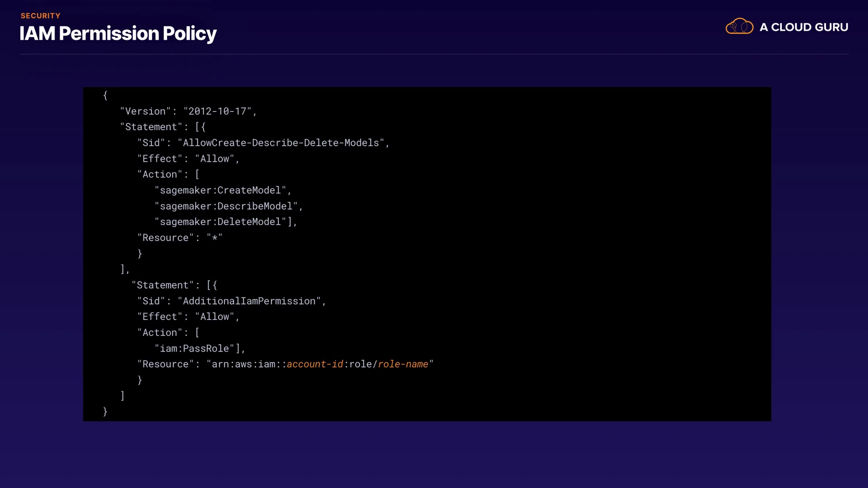868x488 pixels.
Task: Click the first "Effect": "Allow" line
Action: pyautogui.click(x=188, y=159)
